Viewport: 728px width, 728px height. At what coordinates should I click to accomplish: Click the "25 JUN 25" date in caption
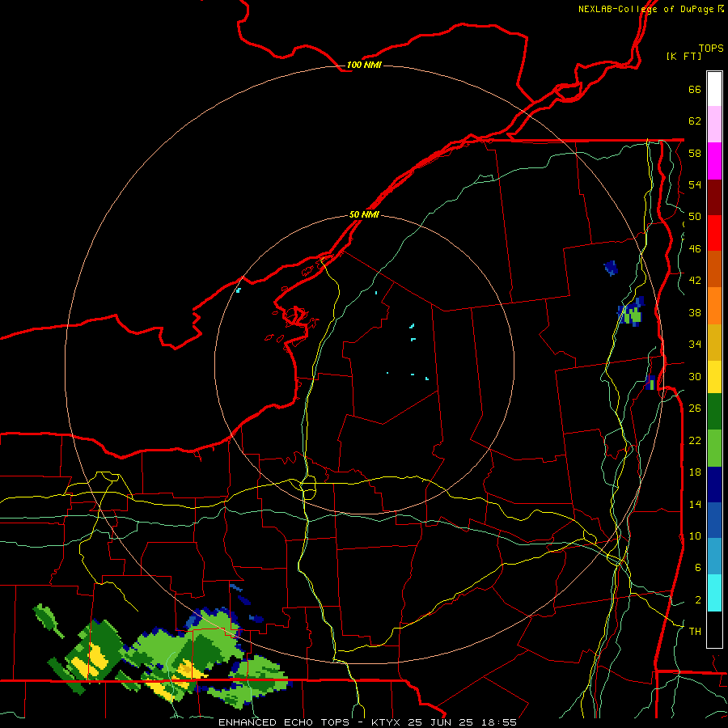click(x=440, y=722)
